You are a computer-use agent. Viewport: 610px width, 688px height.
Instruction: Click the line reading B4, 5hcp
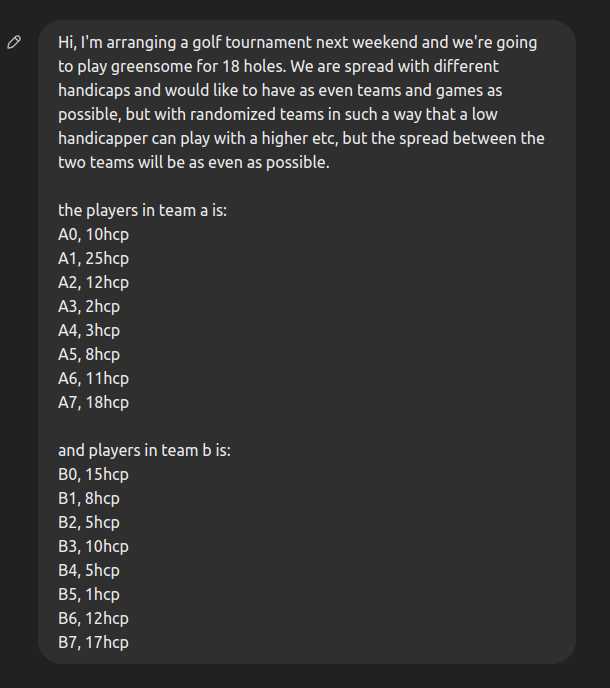tap(89, 570)
